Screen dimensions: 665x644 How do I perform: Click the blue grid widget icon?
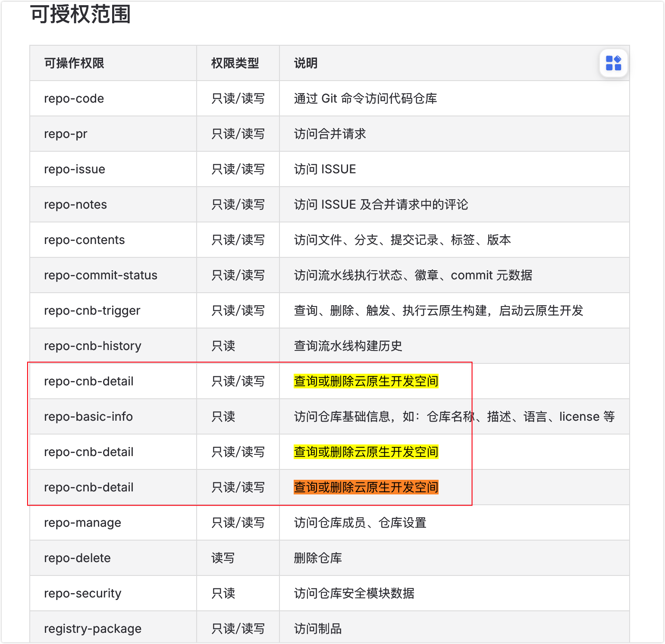pos(613,63)
